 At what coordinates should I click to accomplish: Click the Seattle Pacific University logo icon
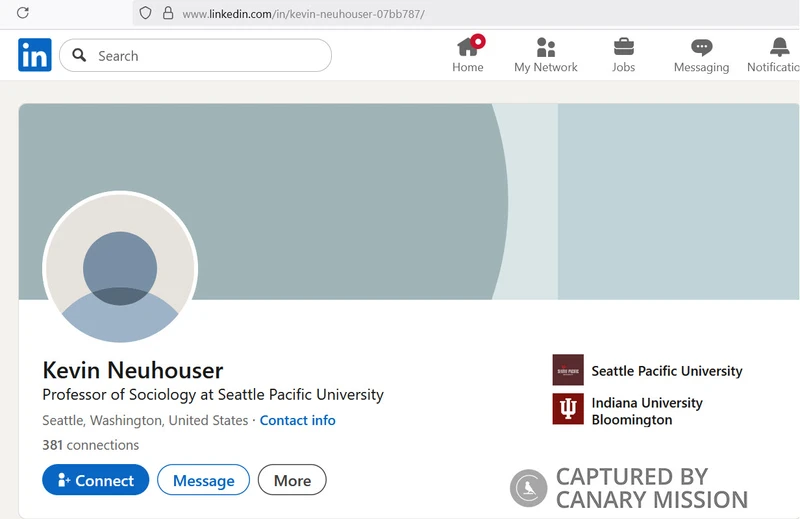point(568,370)
